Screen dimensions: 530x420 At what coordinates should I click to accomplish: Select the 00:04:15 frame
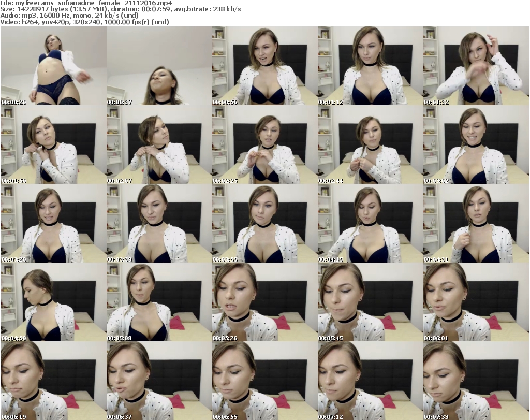click(370, 224)
